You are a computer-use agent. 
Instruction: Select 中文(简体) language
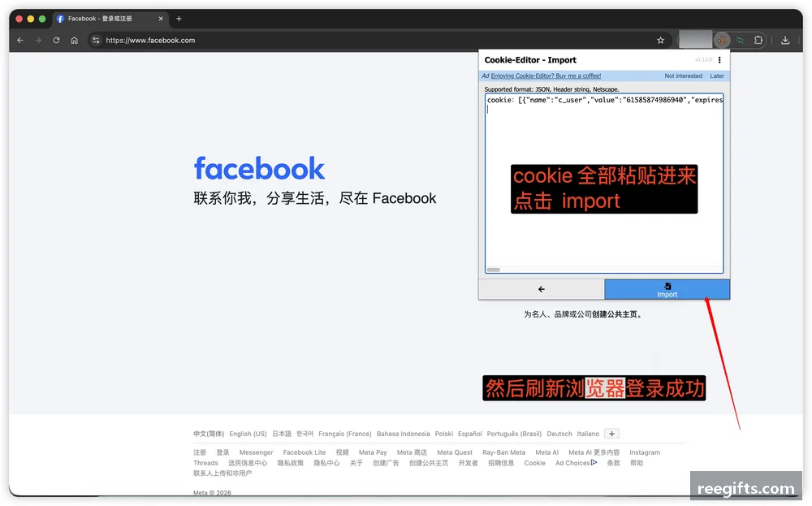point(209,434)
